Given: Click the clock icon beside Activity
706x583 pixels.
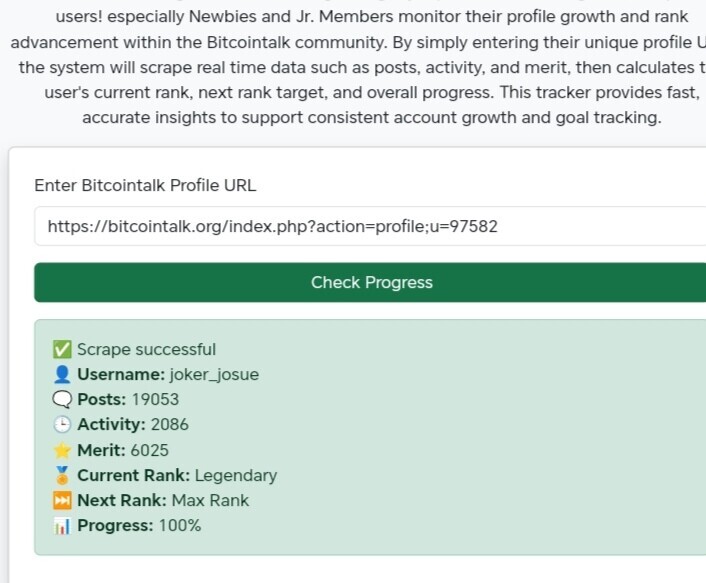Looking at the screenshot, I should pyautogui.click(x=62, y=425).
